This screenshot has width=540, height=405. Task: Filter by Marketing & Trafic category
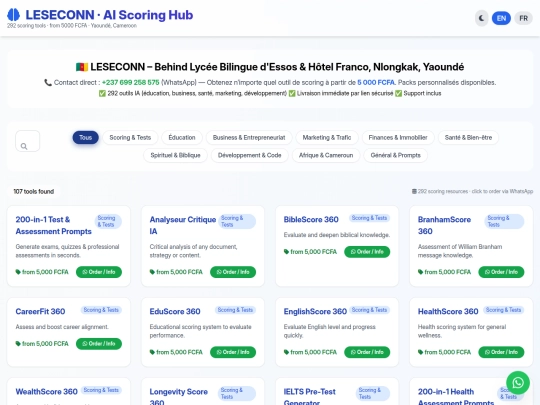pos(327,137)
